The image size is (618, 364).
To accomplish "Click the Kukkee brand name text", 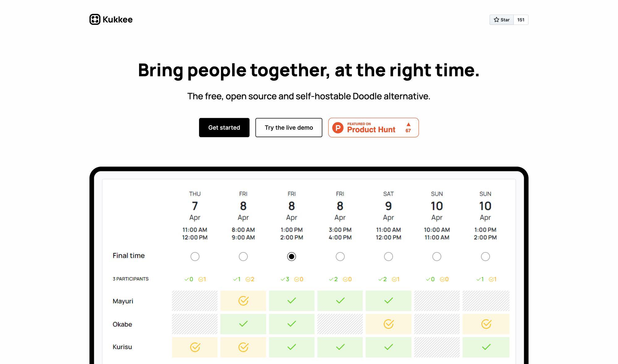I will tap(117, 19).
